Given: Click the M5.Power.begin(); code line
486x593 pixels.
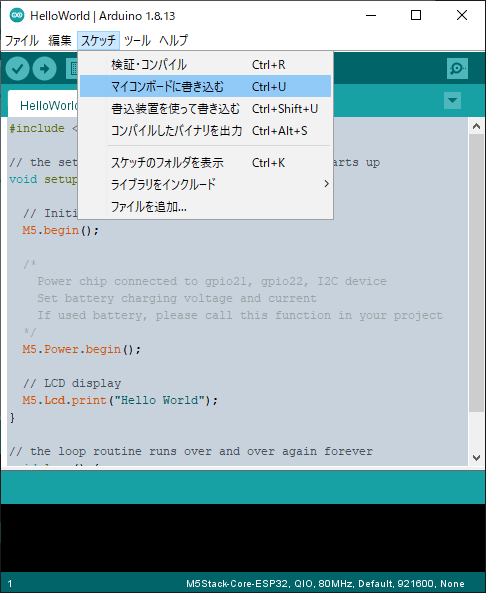Looking at the screenshot, I should [81, 349].
